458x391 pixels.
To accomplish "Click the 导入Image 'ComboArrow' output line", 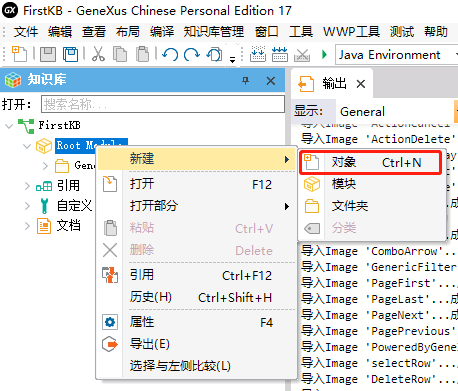I will click(x=379, y=251).
